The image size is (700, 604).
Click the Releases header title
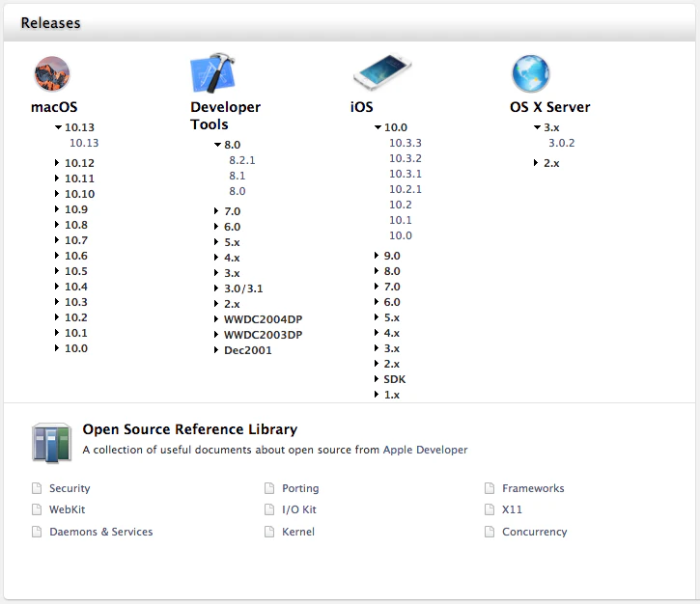(x=50, y=23)
